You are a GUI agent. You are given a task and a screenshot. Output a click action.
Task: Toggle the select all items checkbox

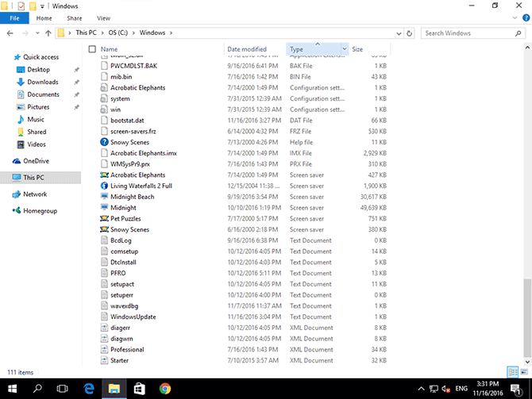pyautogui.click(x=92, y=49)
